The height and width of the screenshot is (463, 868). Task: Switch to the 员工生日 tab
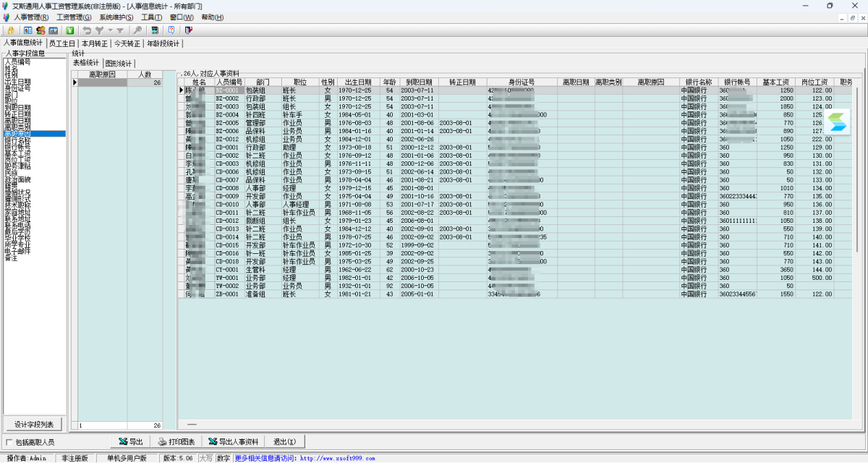[62, 43]
